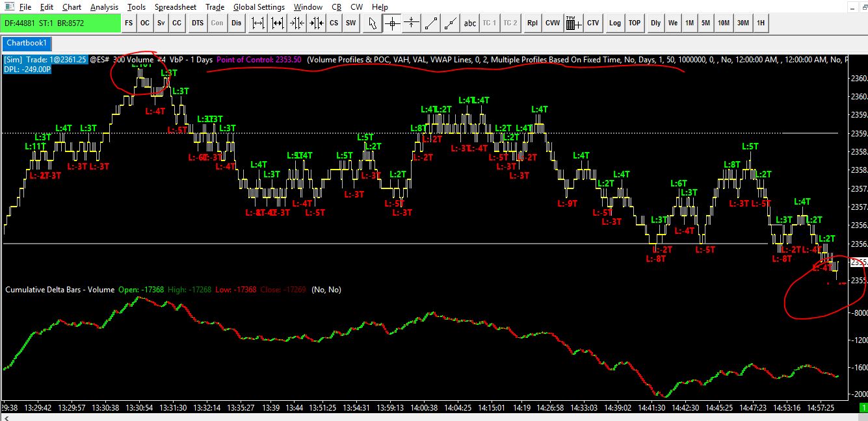Select the Chartbook1 tab
The width and height of the screenshot is (868, 421).
(x=27, y=43)
